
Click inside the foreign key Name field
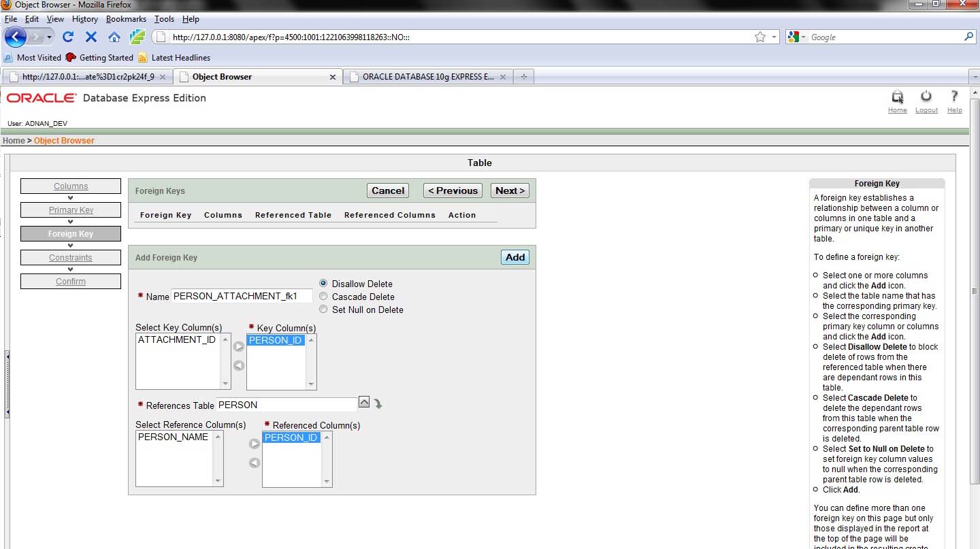click(242, 296)
